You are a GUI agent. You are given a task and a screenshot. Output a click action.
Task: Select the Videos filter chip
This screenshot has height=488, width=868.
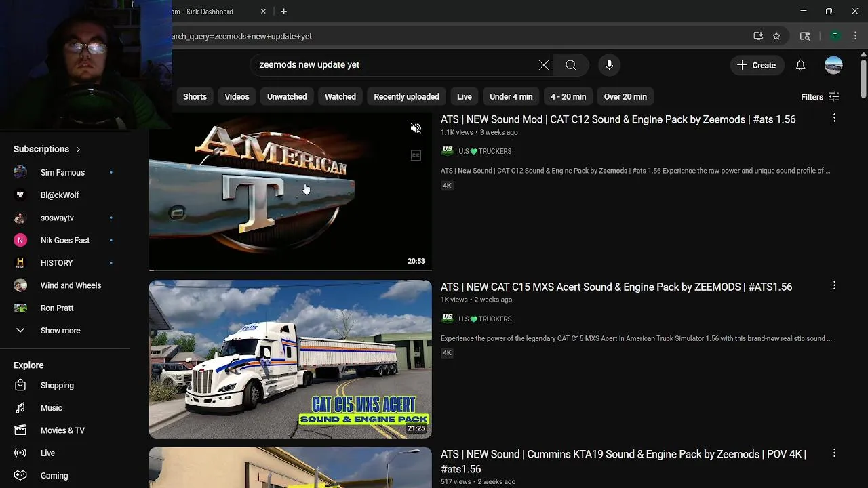237,96
